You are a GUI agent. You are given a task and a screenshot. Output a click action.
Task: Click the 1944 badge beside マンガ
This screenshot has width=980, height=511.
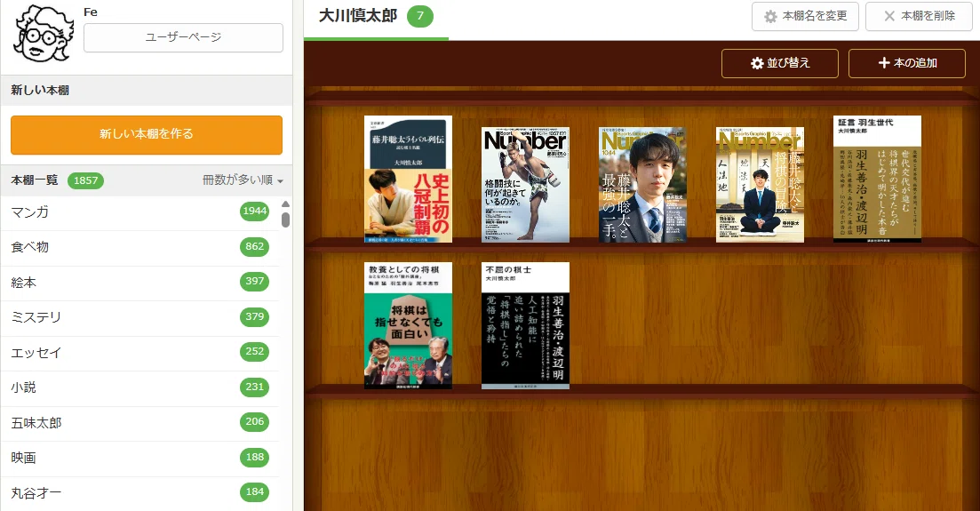point(254,211)
